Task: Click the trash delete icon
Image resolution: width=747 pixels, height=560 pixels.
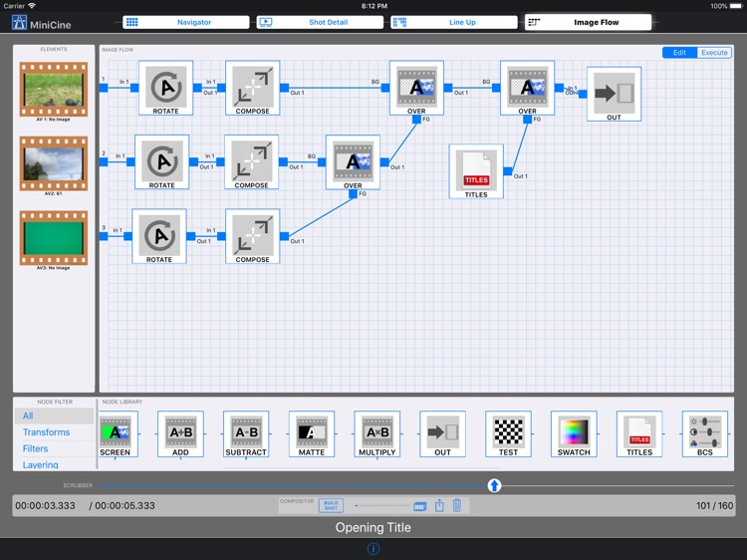Action: coord(457,505)
